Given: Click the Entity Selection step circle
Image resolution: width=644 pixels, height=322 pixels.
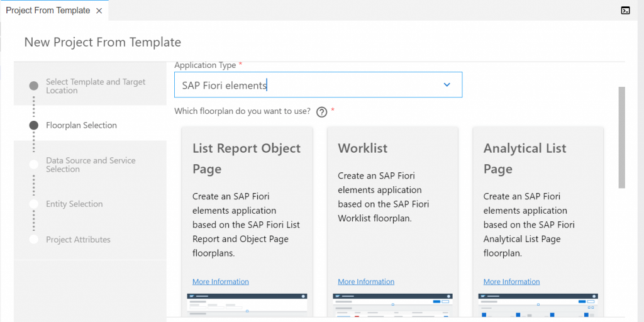Looking at the screenshot, I should pos(34,204).
